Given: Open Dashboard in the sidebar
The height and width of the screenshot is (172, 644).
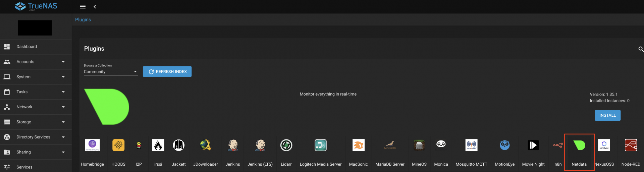Looking at the screenshot, I should (36, 47).
